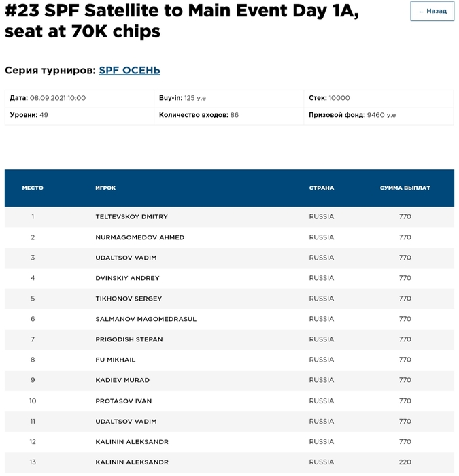This screenshot has width=459, height=476.
Task: Click player DVINSKIY ANDREY name
Action: 127,278
